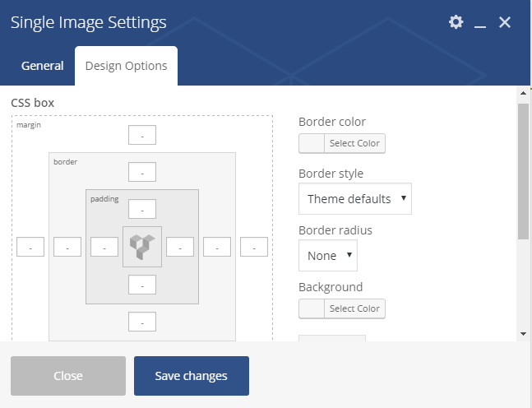Click the Border color swatch

pyautogui.click(x=312, y=143)
